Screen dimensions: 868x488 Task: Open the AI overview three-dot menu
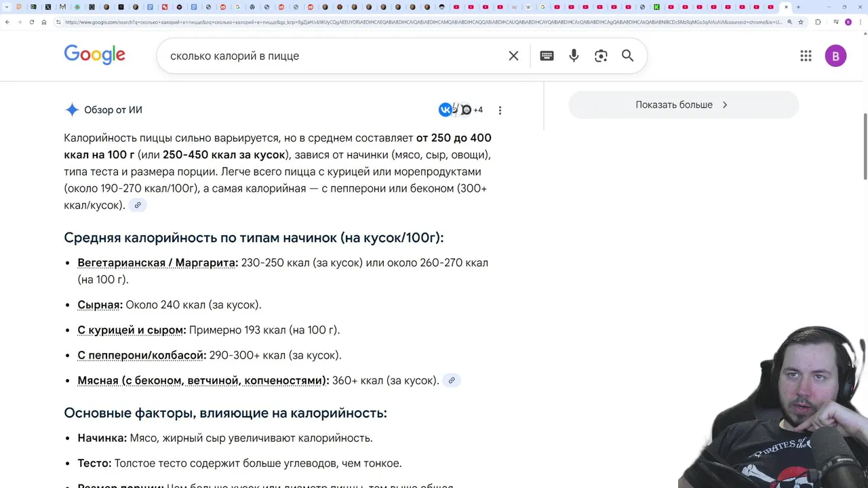(500, 110)
